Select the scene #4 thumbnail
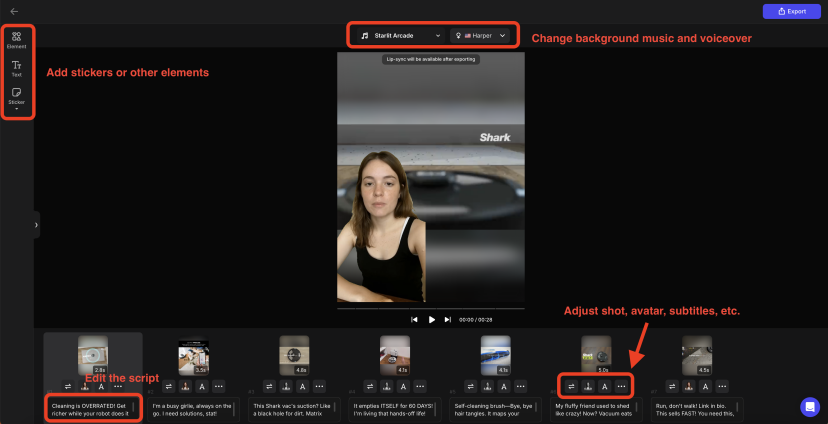 click(395, 355)
